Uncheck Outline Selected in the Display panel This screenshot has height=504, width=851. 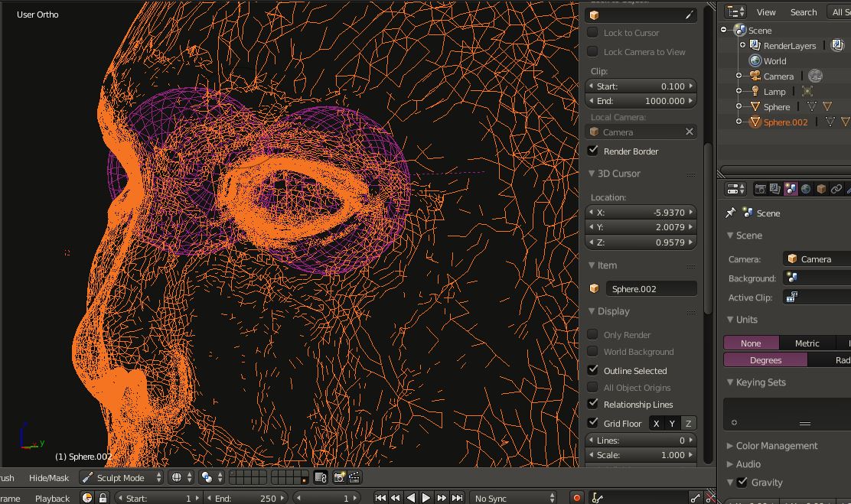point(592,370)
